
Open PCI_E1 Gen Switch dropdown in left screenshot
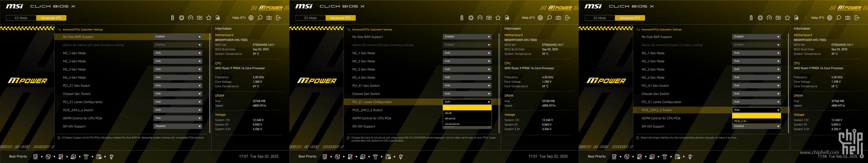[x=178, y=85]
